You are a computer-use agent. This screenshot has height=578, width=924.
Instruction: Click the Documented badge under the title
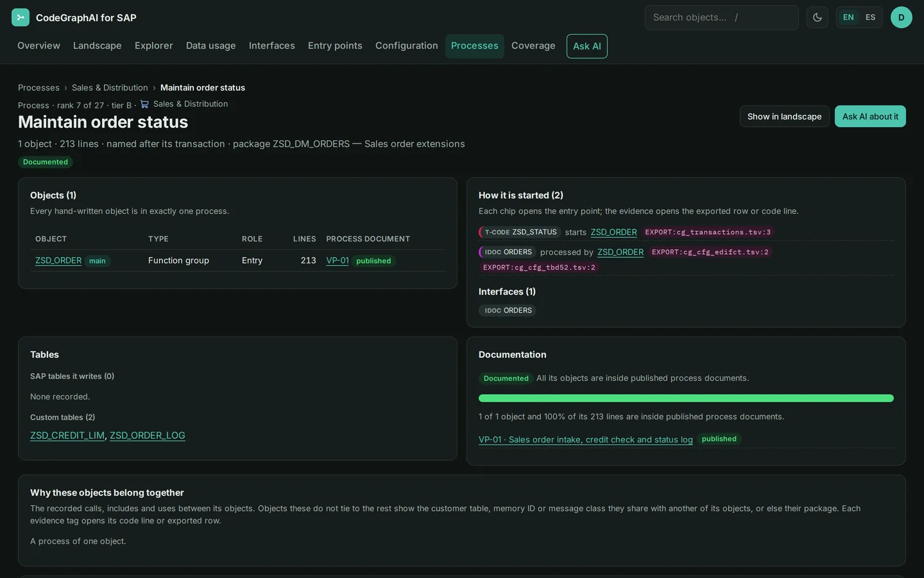[46, 162]
